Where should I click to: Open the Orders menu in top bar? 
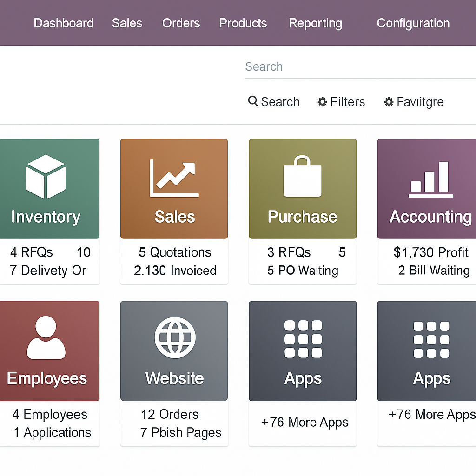(181, 23)
